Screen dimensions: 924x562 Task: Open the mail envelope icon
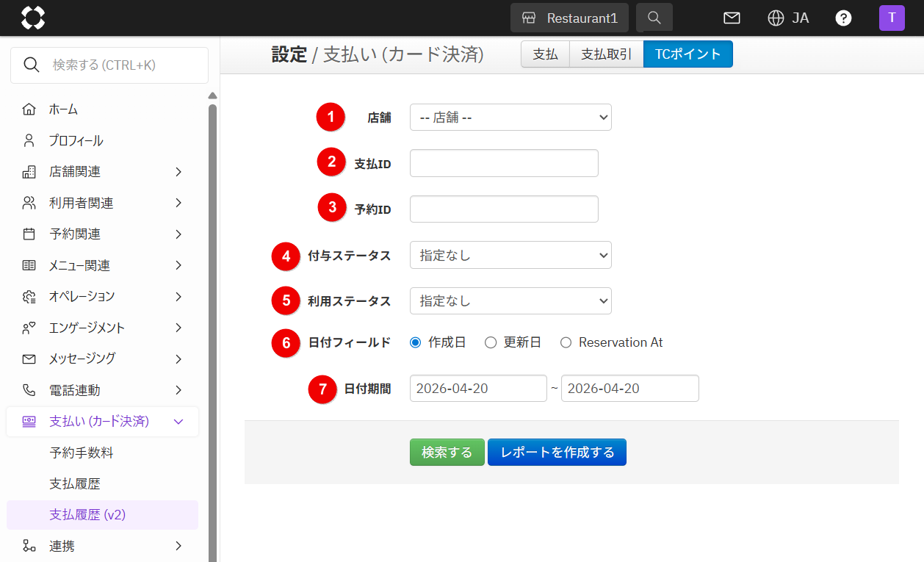[732, 18]
